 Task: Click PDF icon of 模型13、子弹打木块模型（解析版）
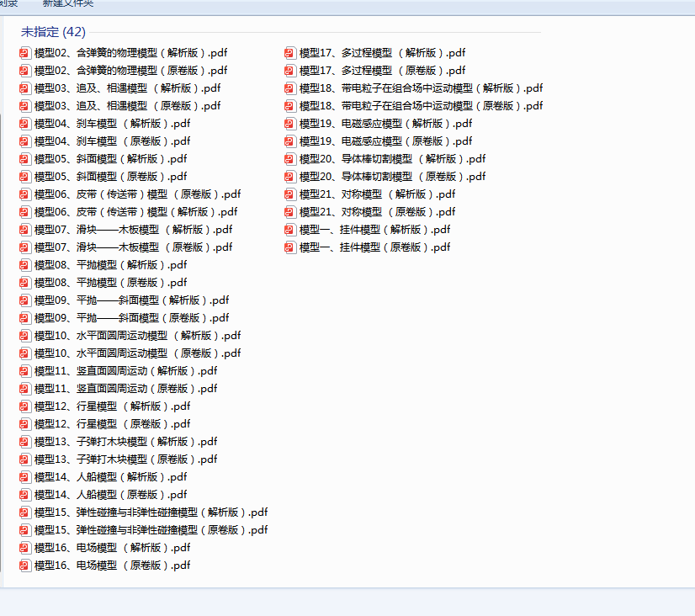[25, 442]
